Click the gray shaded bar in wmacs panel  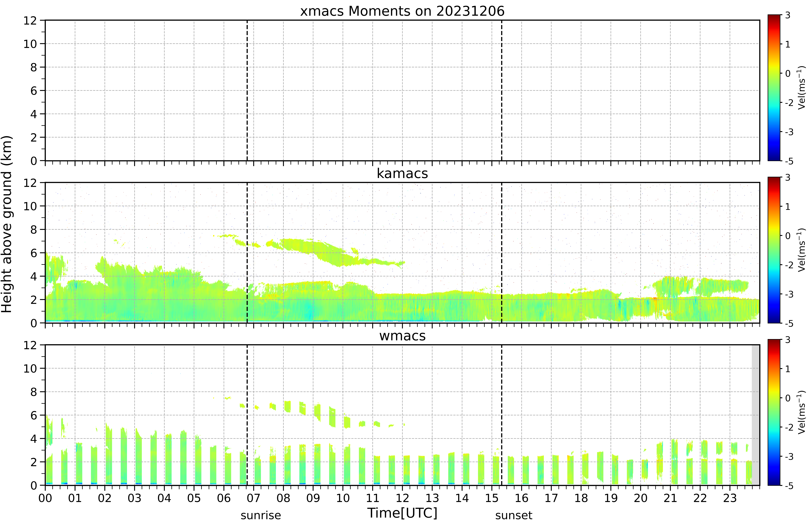756,415
